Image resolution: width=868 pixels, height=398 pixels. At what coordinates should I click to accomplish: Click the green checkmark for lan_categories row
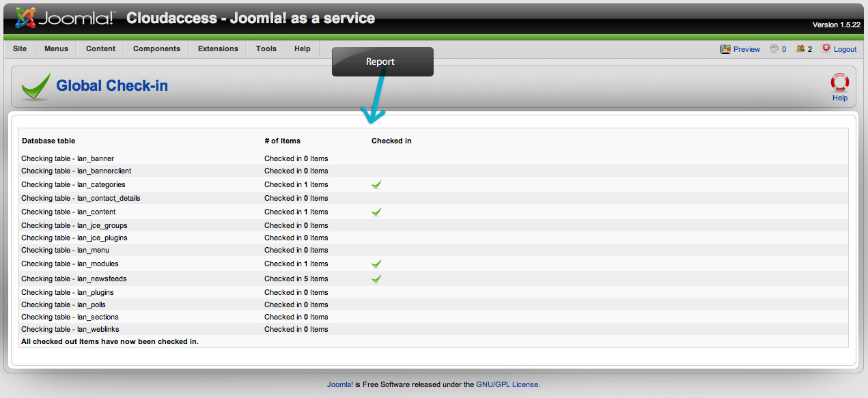[376, 184]
